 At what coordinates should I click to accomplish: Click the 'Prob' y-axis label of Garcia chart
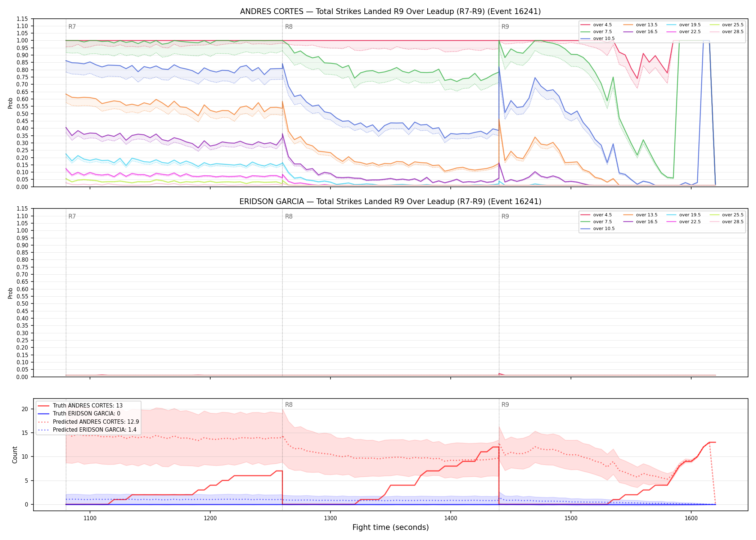(x=10, y=293)
